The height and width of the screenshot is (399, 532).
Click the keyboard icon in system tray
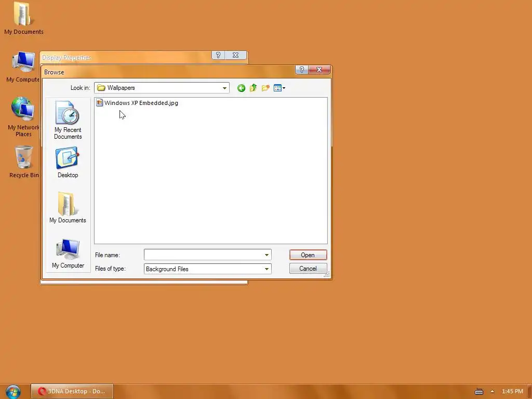(x=478, y=392)
